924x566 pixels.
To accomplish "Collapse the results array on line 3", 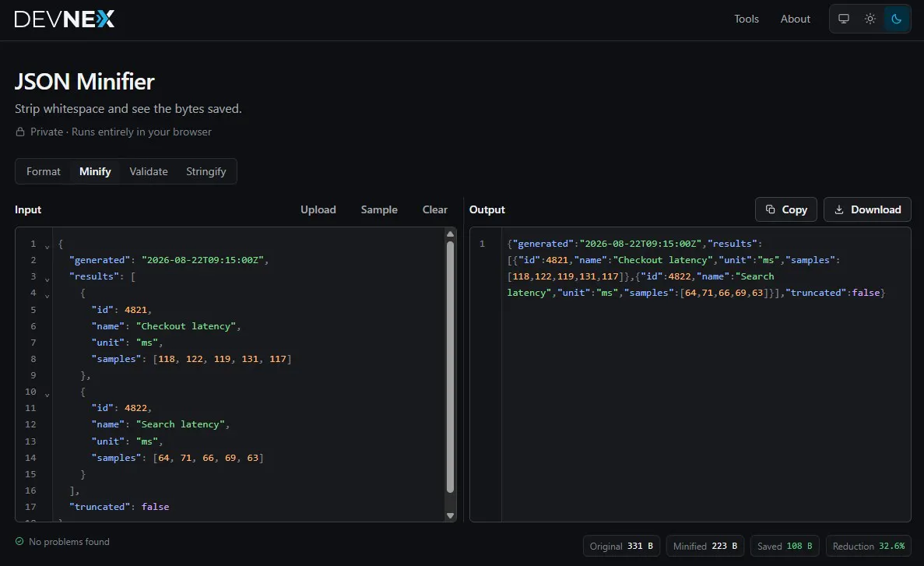I will tap(47, 279).
